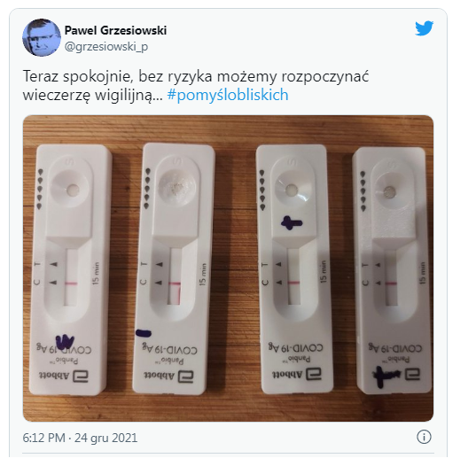Click the test cassette with black-scribbled Abbott logo
This screenshot has height=466, width=476.
tap(393, 270)
